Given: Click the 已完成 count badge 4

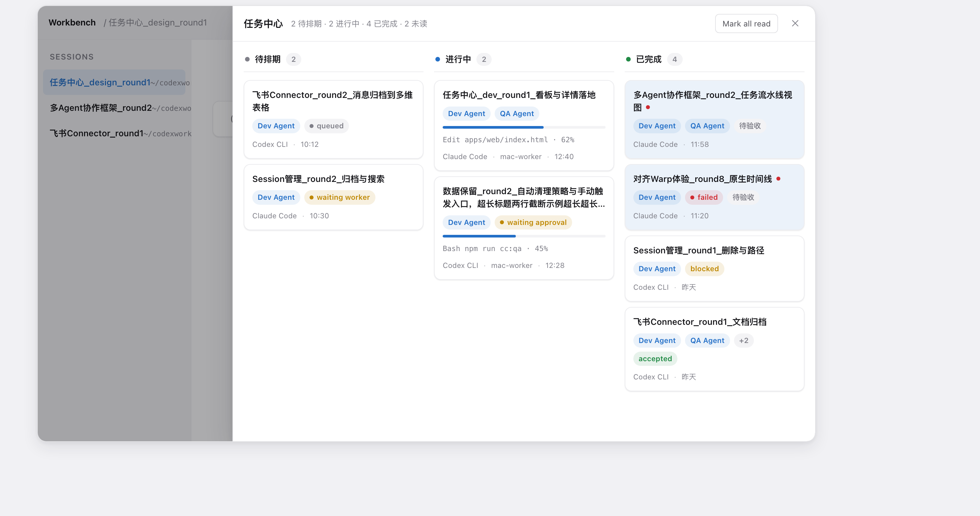Looking at the screenshot, I should point(674,59).
